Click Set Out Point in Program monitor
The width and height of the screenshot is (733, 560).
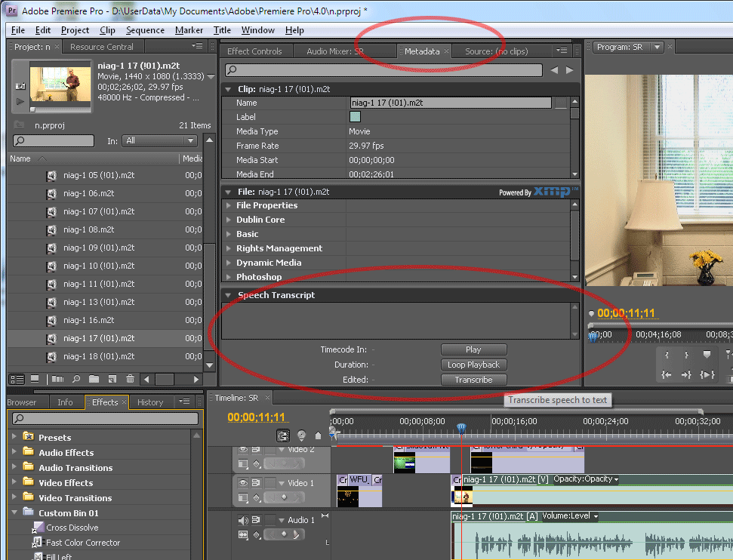(686, 355)
